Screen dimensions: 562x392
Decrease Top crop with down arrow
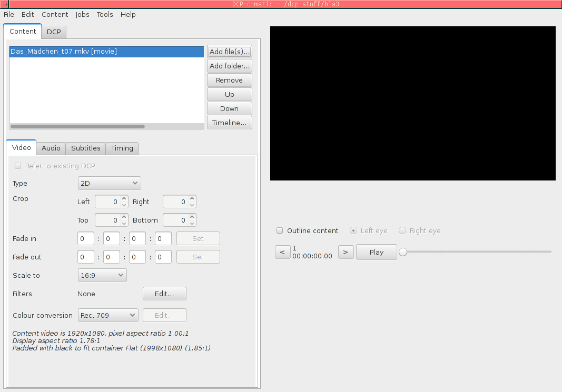point(124,224)
